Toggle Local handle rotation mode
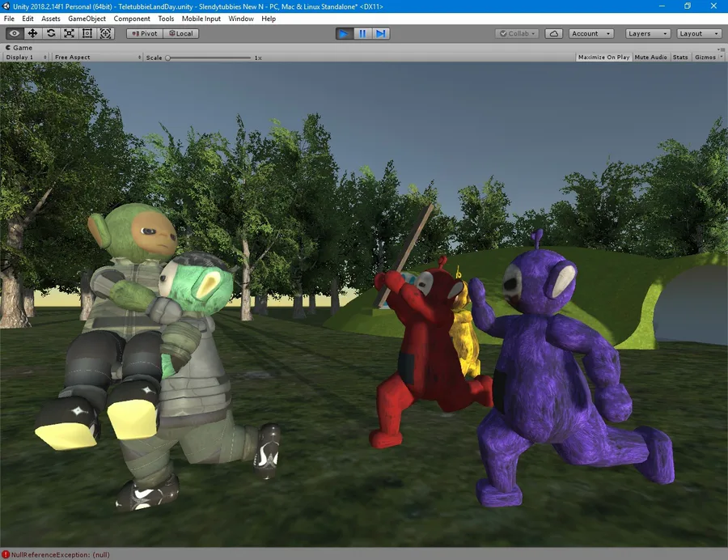 point(181,33)
